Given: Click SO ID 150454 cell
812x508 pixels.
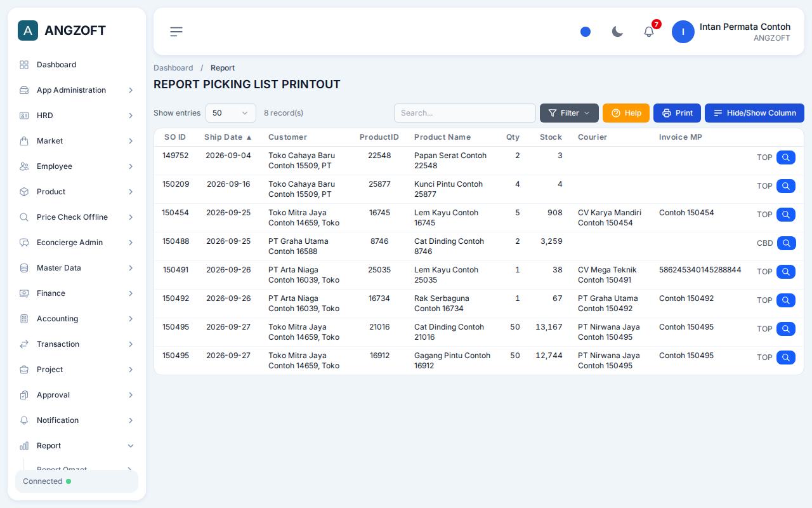Looking at the screenshot, I should (175, 213).
